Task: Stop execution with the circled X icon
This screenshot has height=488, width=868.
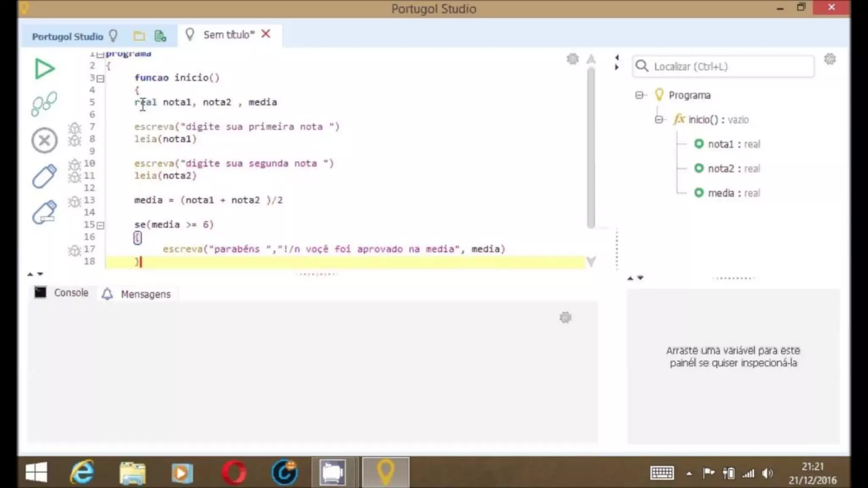Action: tap(44, 140)
